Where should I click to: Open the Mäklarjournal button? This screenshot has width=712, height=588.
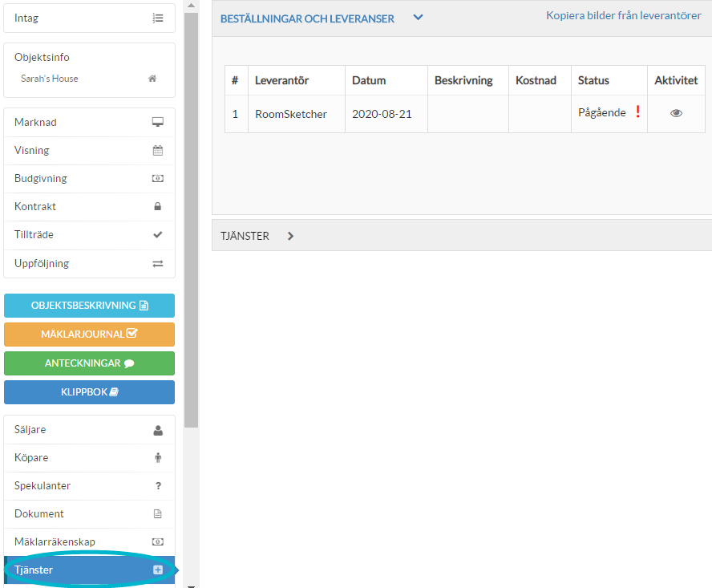[89, 335]
